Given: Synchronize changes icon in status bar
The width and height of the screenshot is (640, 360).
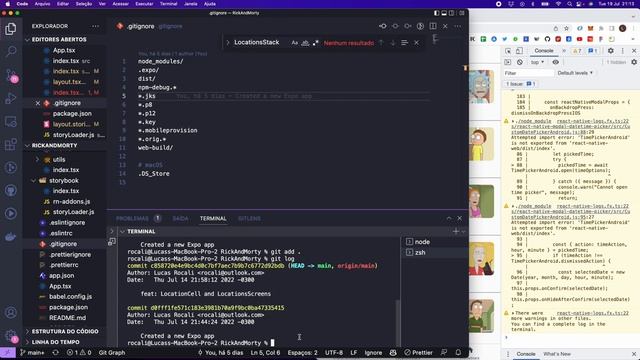Looking at the screenshot, I should click(x=56, y=353).
